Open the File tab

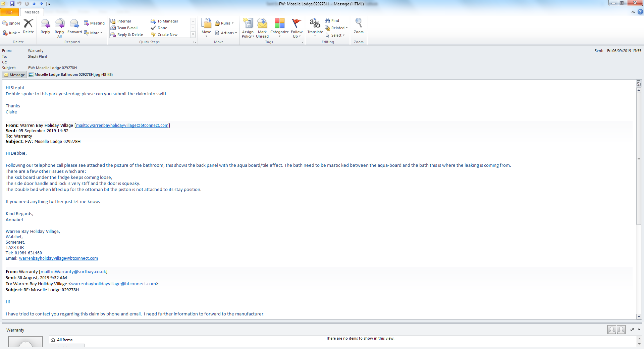click(9, 12)
